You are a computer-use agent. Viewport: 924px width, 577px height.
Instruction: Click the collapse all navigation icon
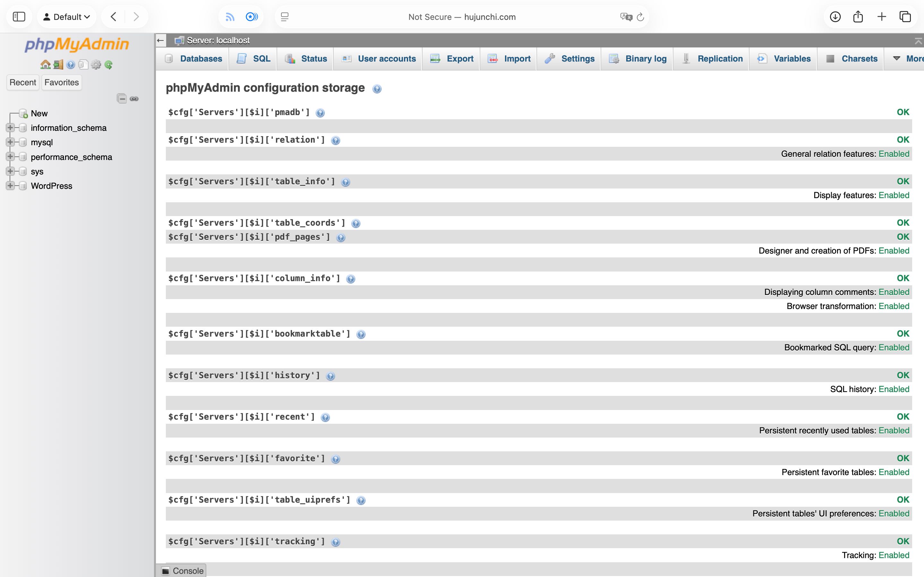122,99
